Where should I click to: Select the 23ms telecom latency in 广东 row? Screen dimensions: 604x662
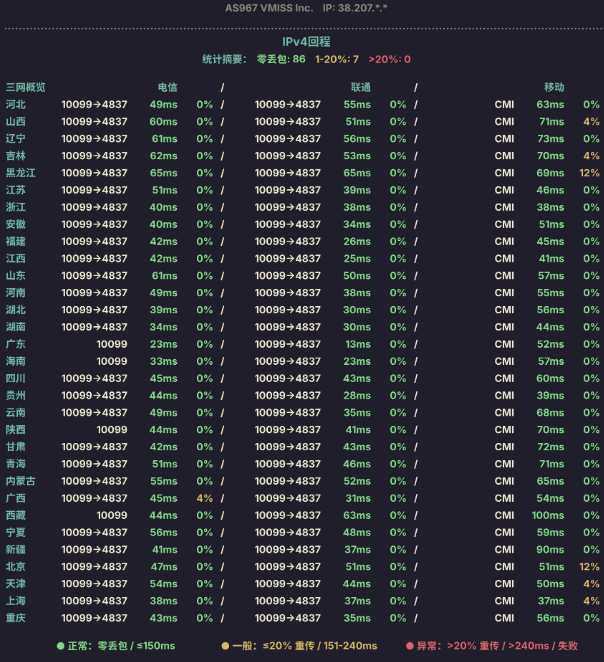[x=164, y=344]
